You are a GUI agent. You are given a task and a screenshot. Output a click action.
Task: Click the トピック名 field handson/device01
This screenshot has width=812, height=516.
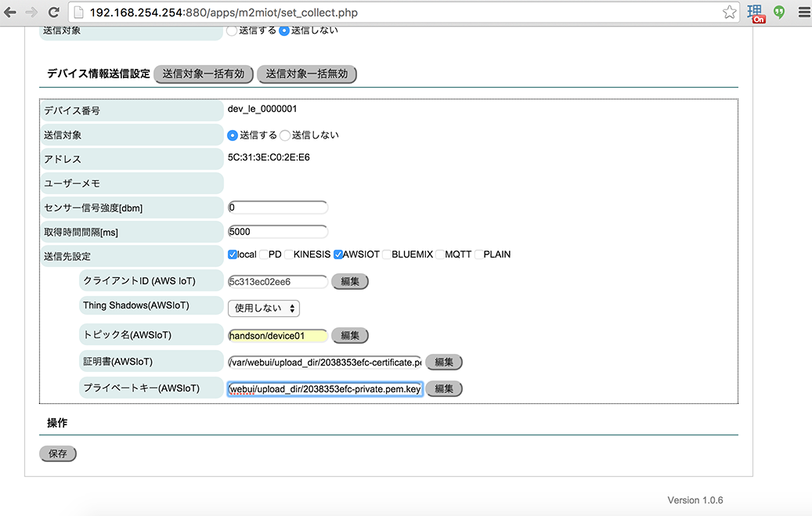(x=277, y=336)
